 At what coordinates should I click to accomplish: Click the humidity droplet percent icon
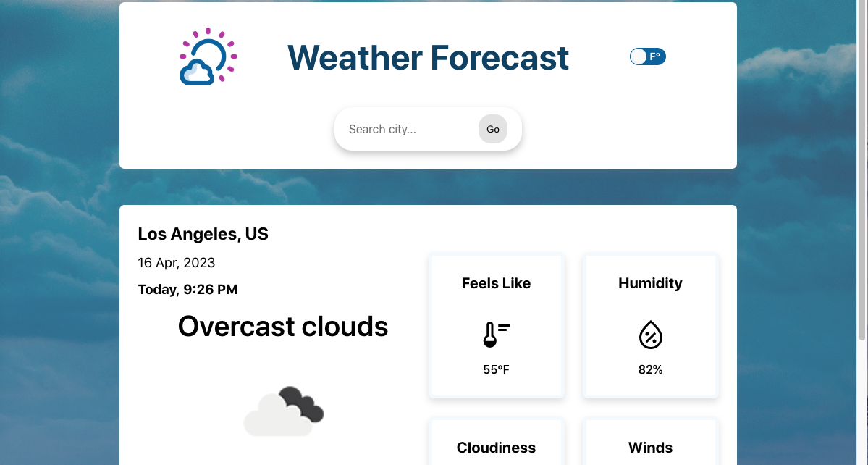pyautogui.click(x=650, y=335)
